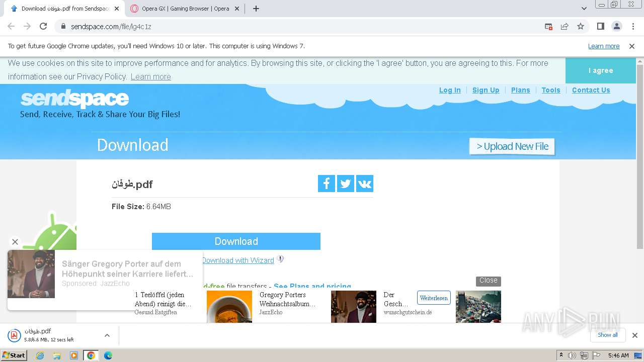Open a new browser tab
Viewport: 644px width, 362px height.
click(x=256, y=9)
